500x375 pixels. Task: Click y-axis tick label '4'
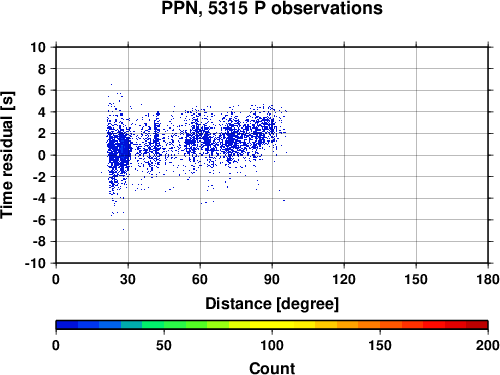pos(42,112)
